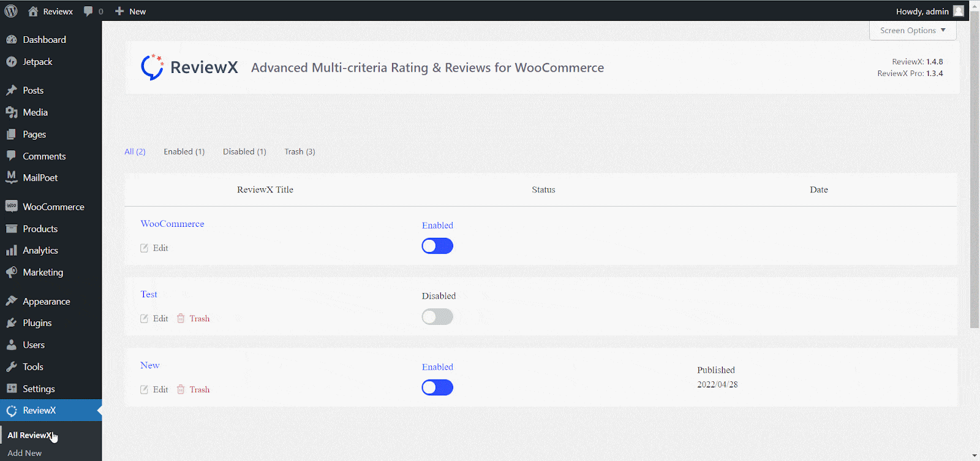Click the edit pencil icon in New row
Viewport: 980px width, 461px height.
pyautogui.click(x=144, y=390)
